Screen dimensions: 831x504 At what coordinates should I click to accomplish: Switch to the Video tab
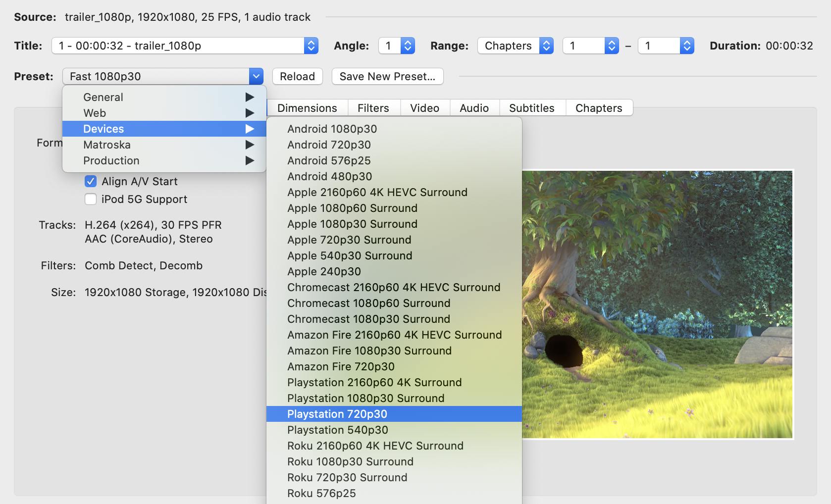(x=425, y=108)
